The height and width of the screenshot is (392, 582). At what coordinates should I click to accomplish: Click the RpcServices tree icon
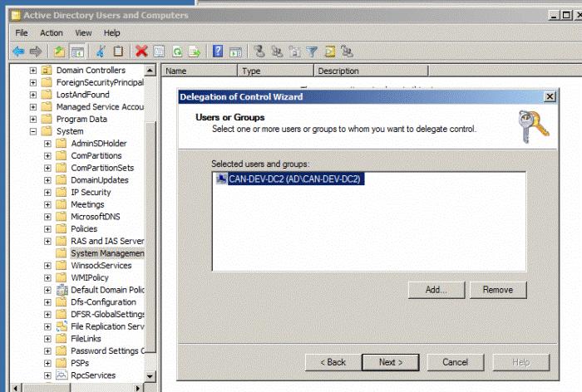click(62, 375)
